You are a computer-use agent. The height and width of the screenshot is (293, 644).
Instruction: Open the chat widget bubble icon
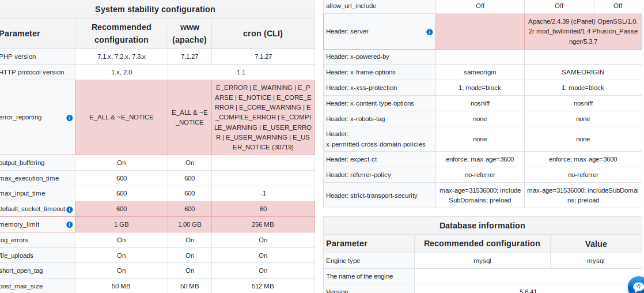(638, 287)
